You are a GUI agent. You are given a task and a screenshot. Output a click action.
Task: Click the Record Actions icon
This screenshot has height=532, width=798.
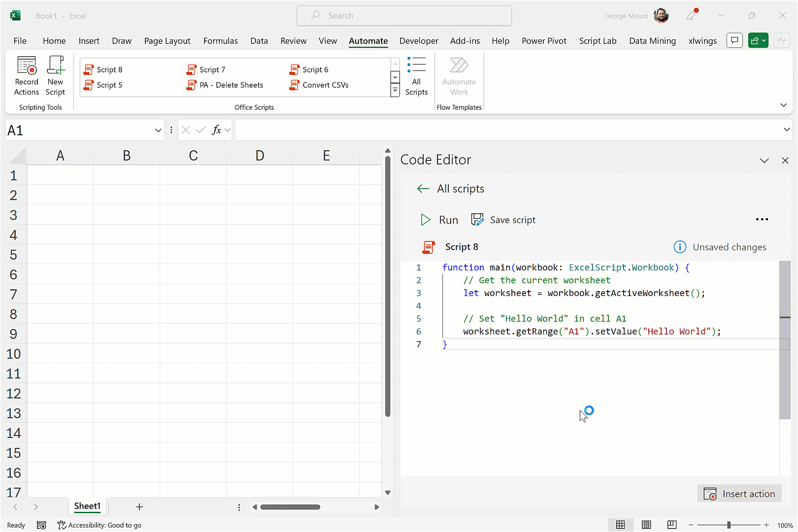(27, 66)
